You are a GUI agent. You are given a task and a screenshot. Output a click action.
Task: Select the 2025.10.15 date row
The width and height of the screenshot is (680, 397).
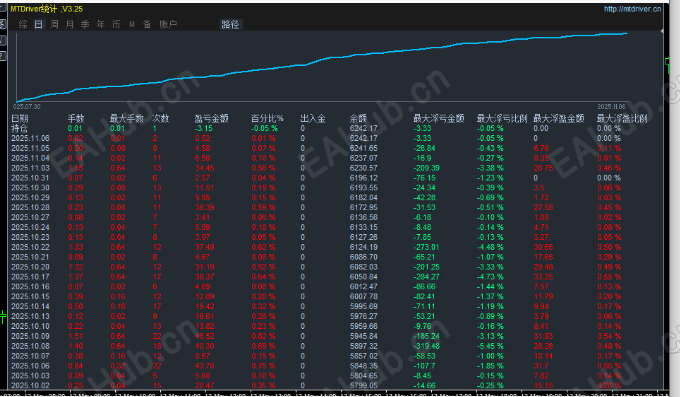coord(30,297)
